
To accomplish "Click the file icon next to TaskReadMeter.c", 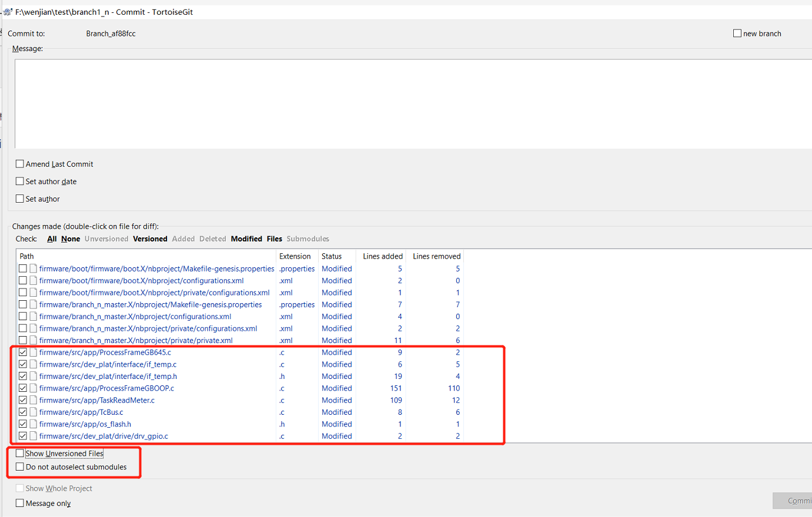I will coord(32,399).
